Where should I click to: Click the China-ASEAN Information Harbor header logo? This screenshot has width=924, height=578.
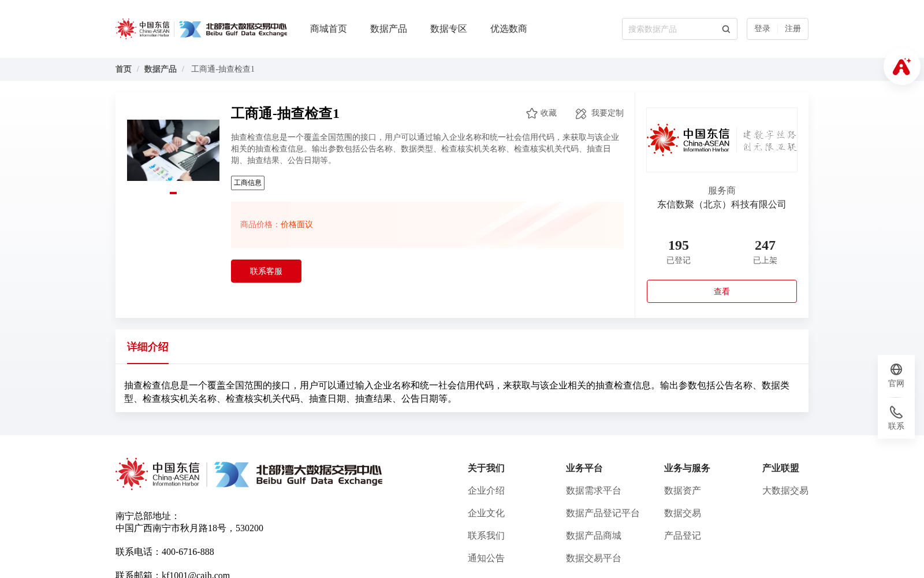click(143, 29)
